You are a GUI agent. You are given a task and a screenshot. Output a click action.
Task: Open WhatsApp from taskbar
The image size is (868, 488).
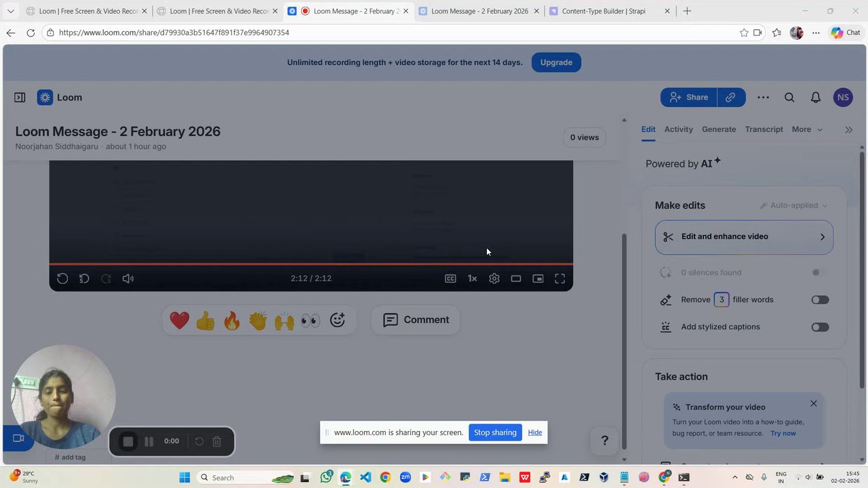[326, 478]
